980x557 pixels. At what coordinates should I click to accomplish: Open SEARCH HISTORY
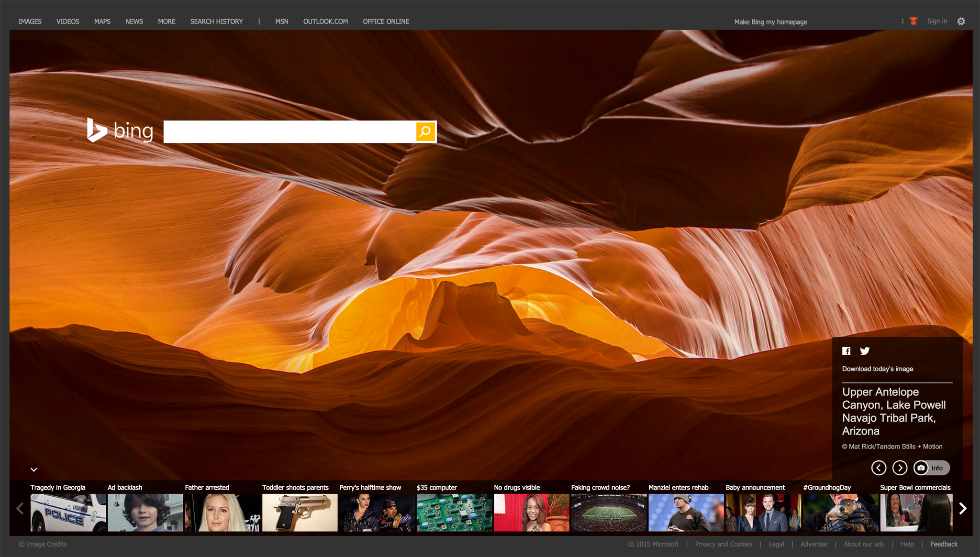pos(217,22)
